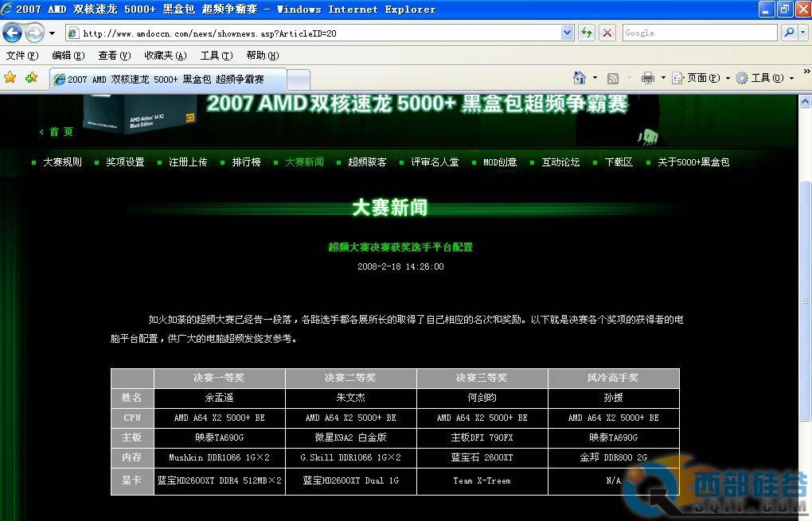Screen dimensions: 812x521
Task: Open the 页面(P) toolbar menu
Action: tap(701, 78)
